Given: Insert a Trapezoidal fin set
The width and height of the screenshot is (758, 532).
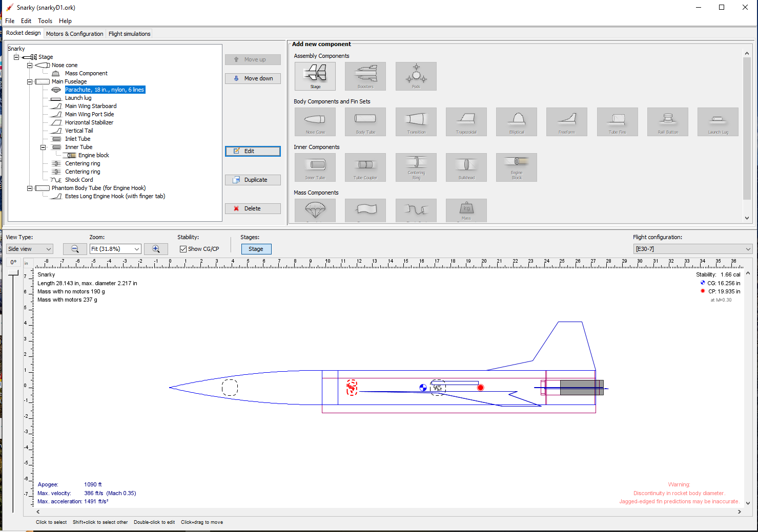Looking at the screenshot, I should (x=466, y=122).
